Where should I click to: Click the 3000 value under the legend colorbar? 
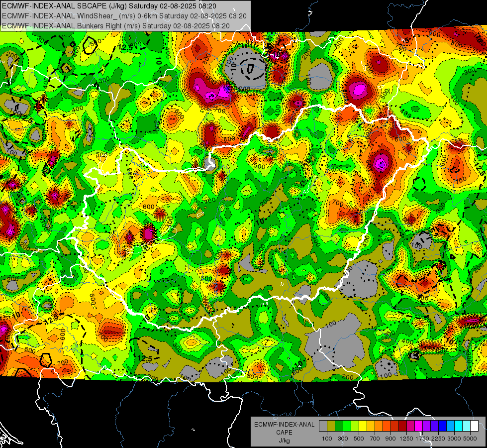click(454, 439)
